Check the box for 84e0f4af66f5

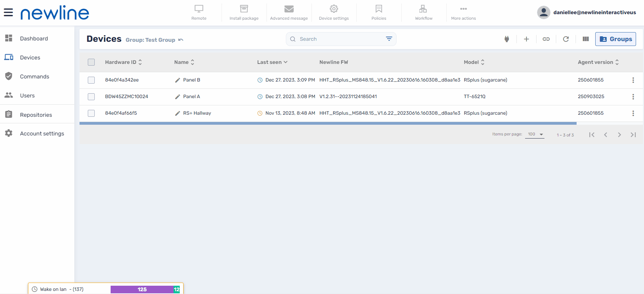[x=91, y=113]
